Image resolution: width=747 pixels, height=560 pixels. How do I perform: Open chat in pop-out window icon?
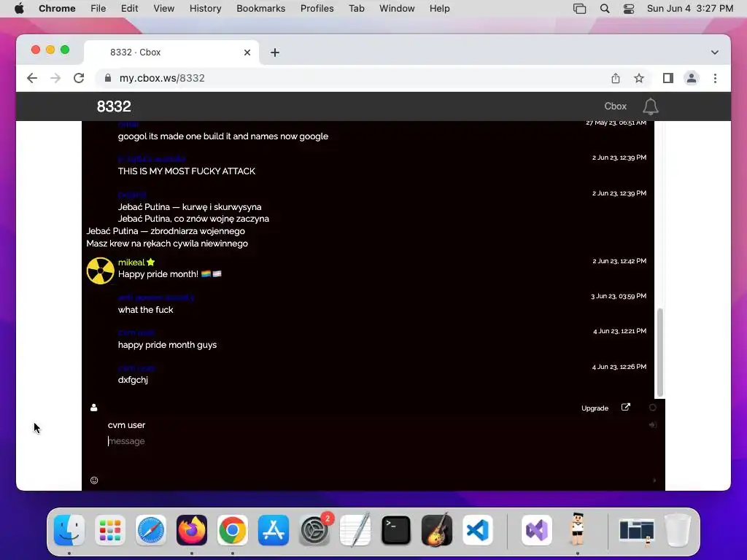[625, 407]
